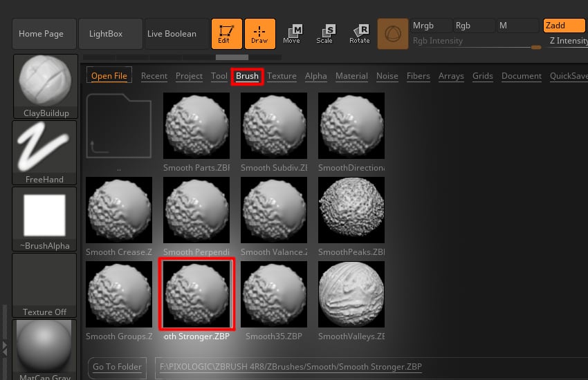The width and height of the screenshot is (588, 380).
Task: Select the Scale tool icon
Action: pyautogui.click(x=324, y=34)
